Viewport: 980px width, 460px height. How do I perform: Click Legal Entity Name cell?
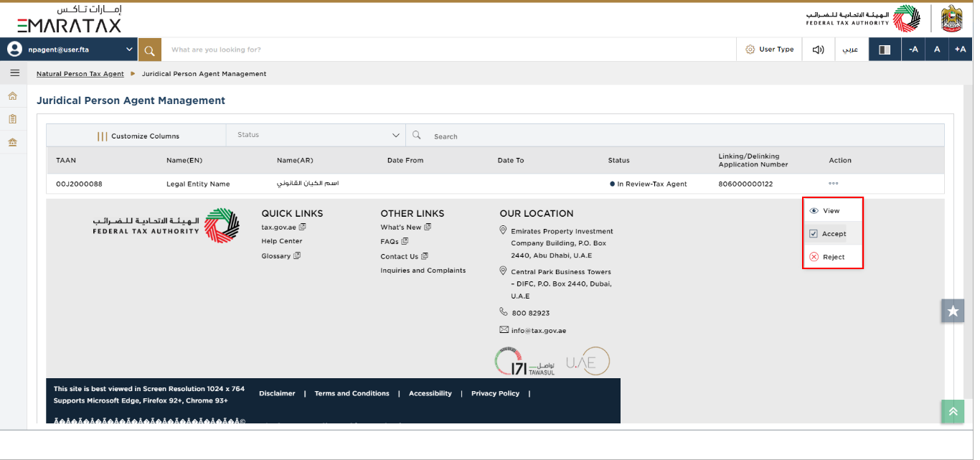(198, 184)
